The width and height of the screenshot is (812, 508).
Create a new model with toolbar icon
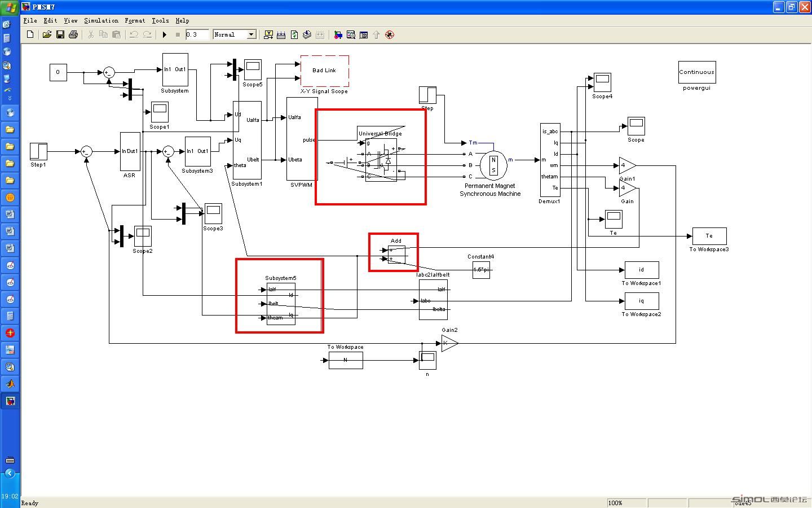30,34
